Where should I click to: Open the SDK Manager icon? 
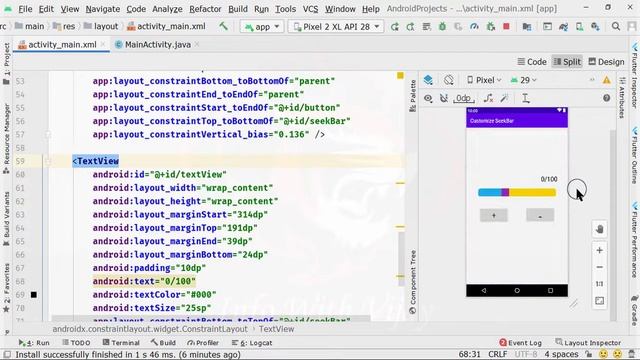[x=596, y=27]
